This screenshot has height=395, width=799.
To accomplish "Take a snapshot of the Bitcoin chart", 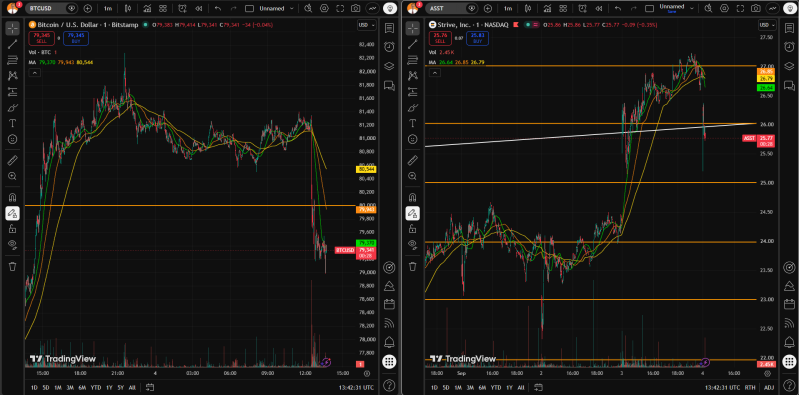I will (x=356, y=8).
